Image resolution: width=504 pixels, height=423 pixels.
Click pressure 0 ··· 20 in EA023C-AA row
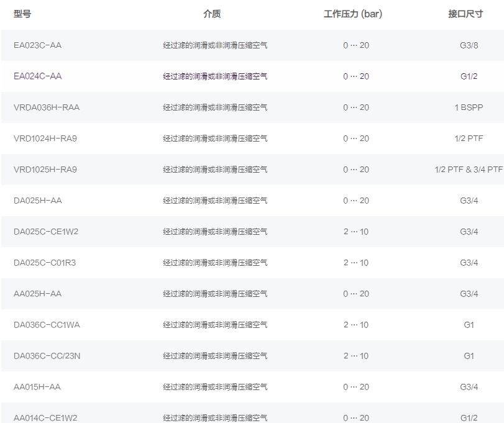[356, 45]
